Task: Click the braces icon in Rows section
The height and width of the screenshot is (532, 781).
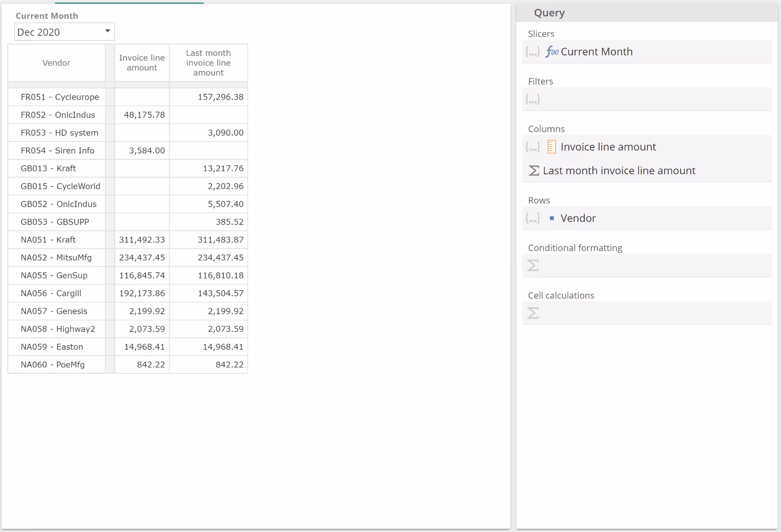Action: point(532,218)
